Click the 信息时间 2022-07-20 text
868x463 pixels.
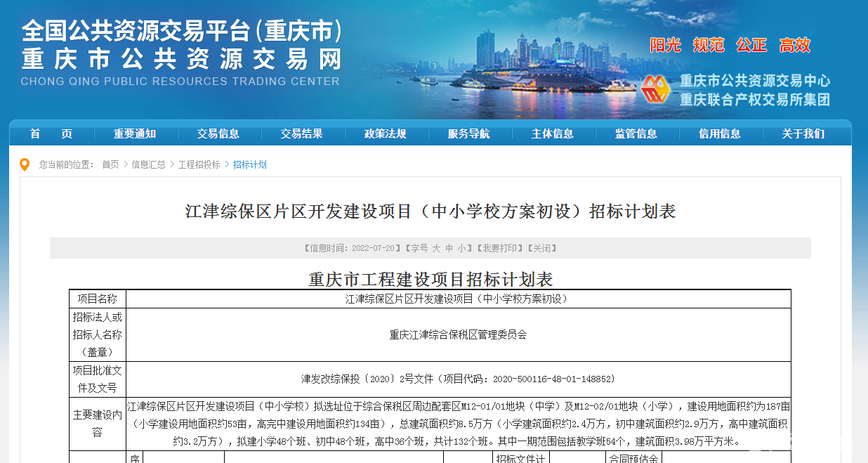pos(351,248)
